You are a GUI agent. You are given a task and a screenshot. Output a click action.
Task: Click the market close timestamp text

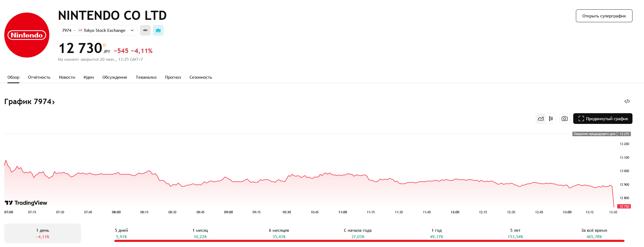click(100, 59)
